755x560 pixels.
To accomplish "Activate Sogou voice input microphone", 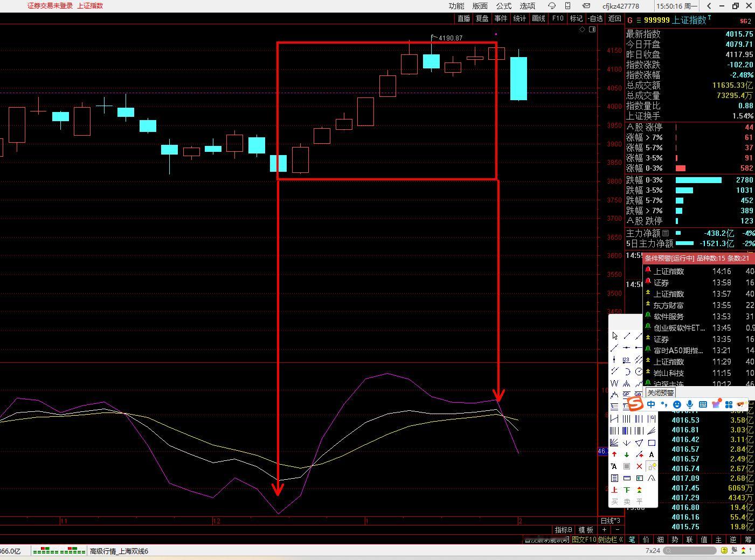I will click(690, 404).
